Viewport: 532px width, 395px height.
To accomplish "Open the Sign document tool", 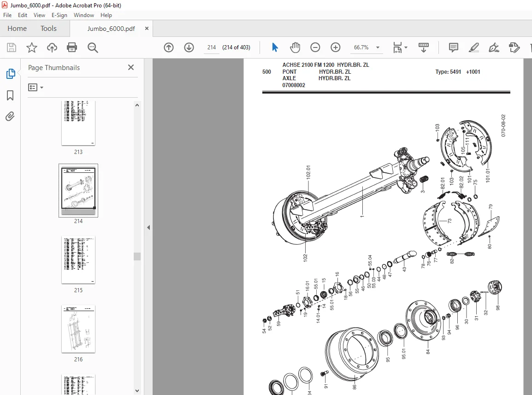I will point(494,47).
